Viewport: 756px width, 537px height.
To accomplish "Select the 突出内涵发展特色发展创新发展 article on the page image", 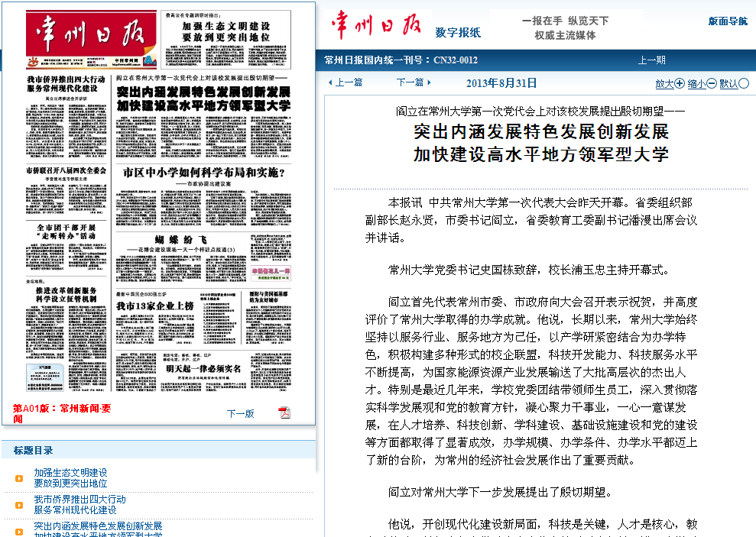I will (203, 116).
